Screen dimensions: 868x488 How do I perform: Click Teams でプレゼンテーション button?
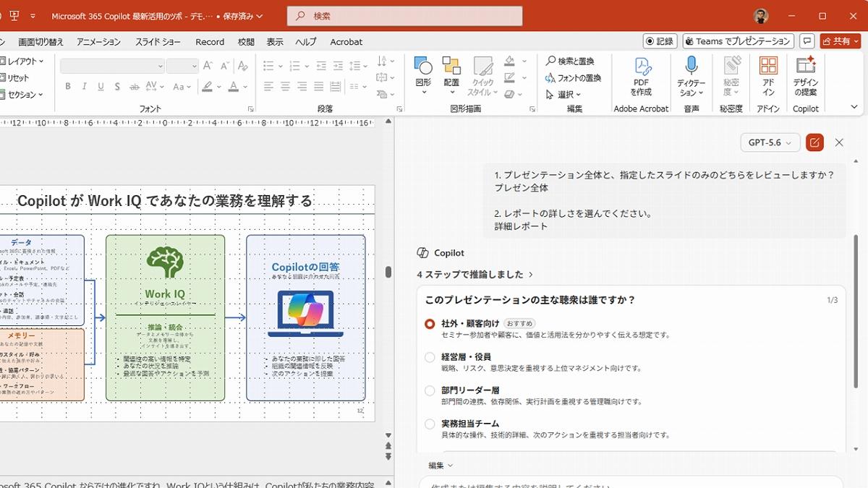click(x=739, y=41)
